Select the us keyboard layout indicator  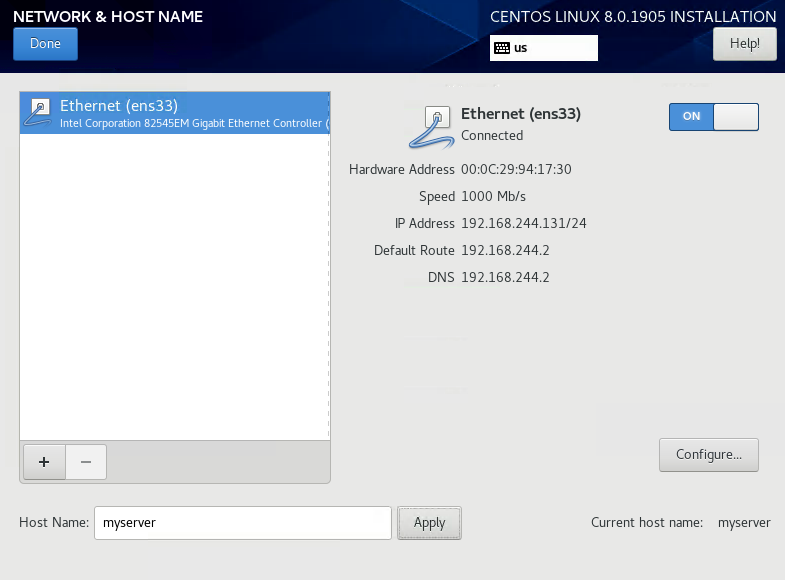(x=544, y=48)
